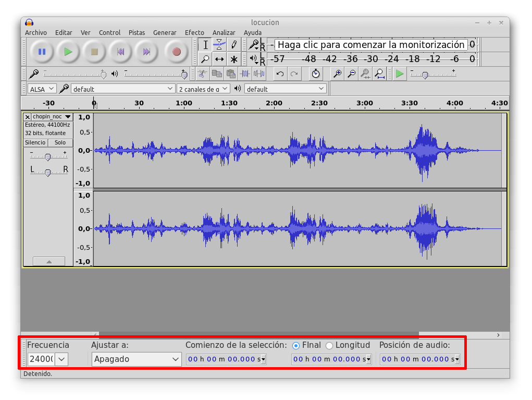Undo the last action
This screenshot has height=400, width=532.
pyautogui.click(x=280, y=74)
